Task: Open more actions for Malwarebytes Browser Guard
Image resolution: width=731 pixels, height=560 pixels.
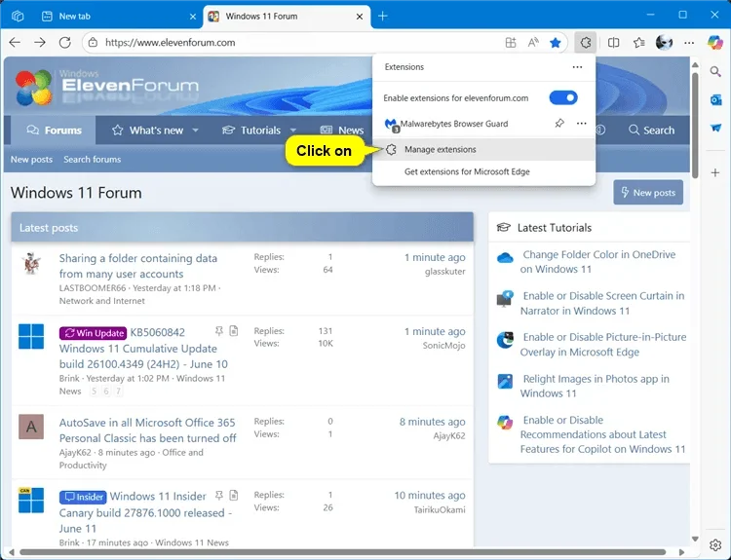Action: 581,124
